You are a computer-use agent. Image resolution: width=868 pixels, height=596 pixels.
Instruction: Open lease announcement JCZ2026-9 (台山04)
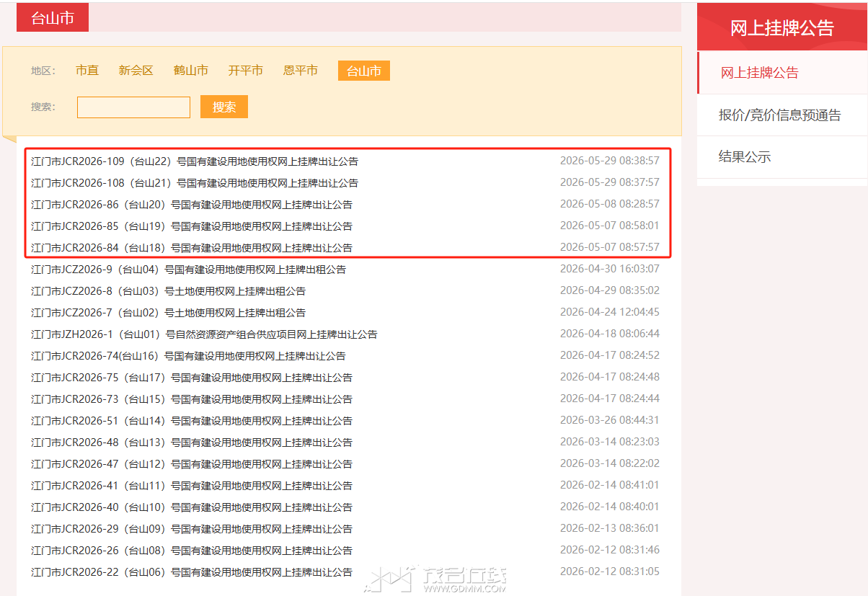coord(189,270)
